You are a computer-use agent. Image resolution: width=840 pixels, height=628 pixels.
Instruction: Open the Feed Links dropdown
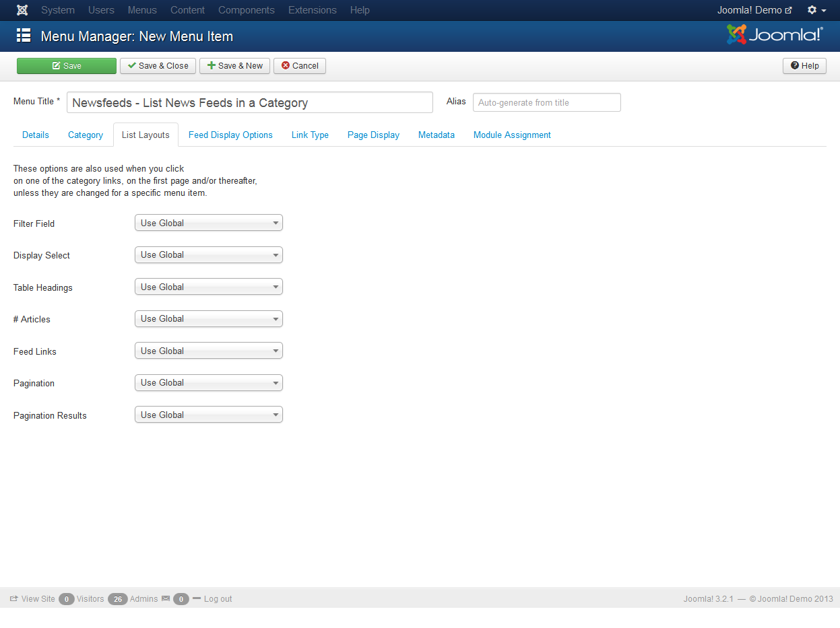point(209,351)
